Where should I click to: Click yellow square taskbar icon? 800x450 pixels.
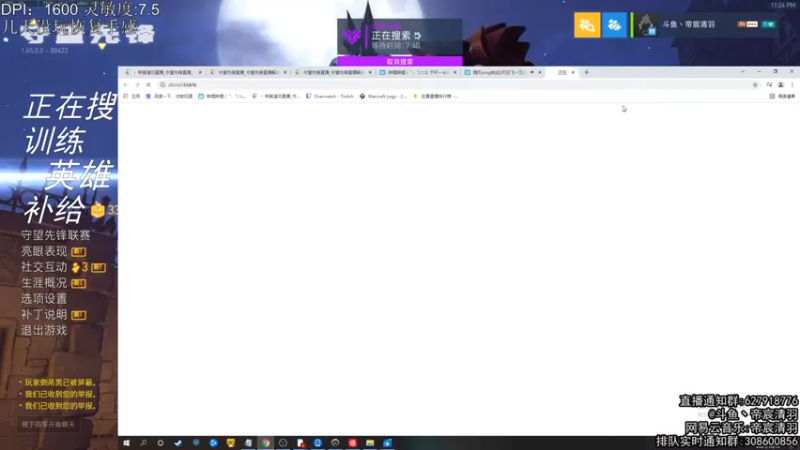pyautogui.click(x=231, y=443)
